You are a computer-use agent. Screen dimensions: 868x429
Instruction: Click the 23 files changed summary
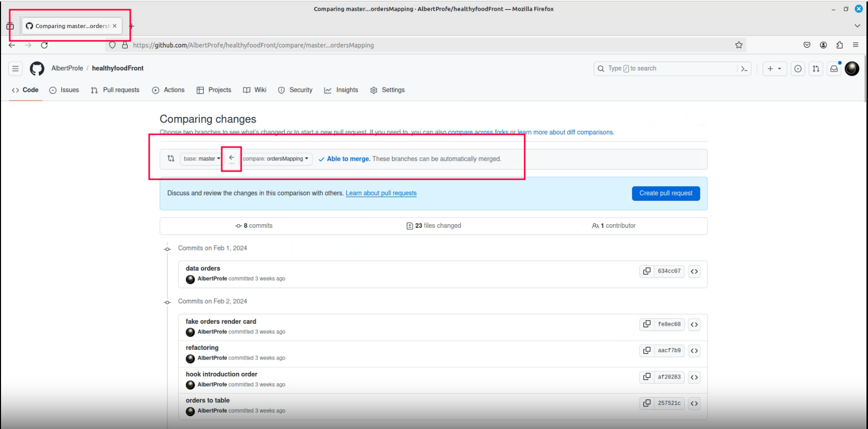click(434, 226)
